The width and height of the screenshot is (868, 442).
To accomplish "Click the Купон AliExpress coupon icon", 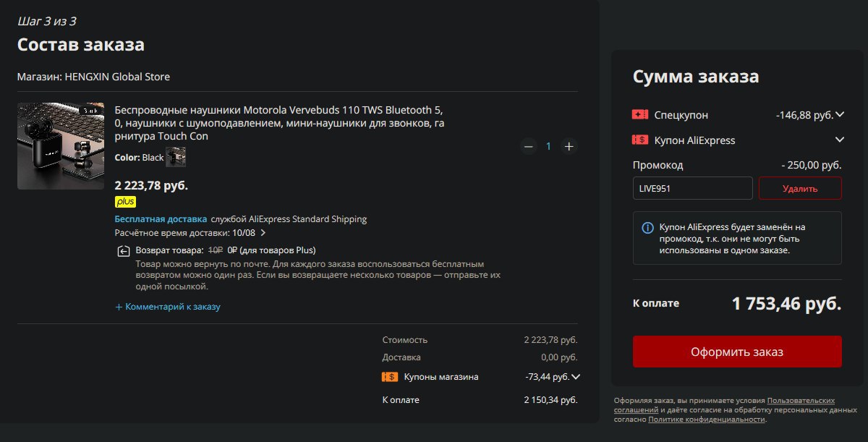I will tap(639, 140).
